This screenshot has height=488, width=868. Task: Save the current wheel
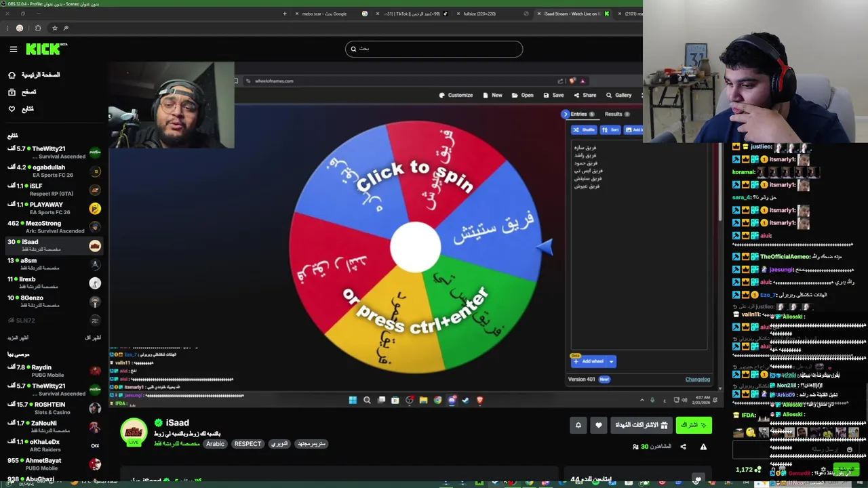tap(553, 96)
